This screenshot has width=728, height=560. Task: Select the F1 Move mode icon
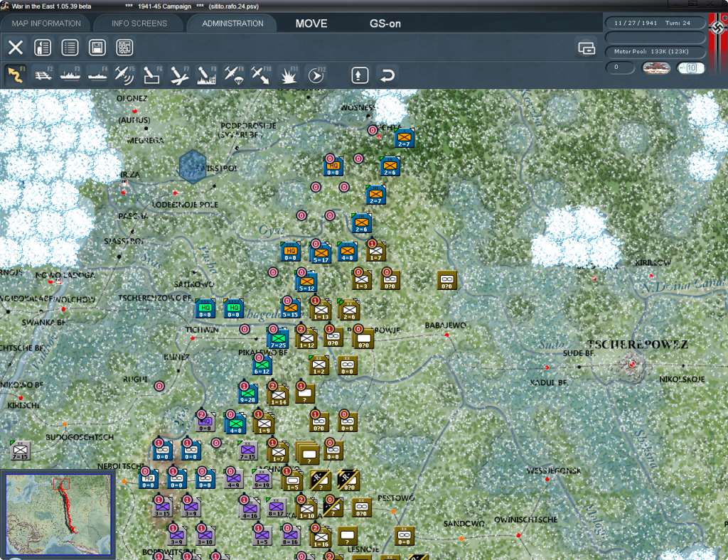16,75
